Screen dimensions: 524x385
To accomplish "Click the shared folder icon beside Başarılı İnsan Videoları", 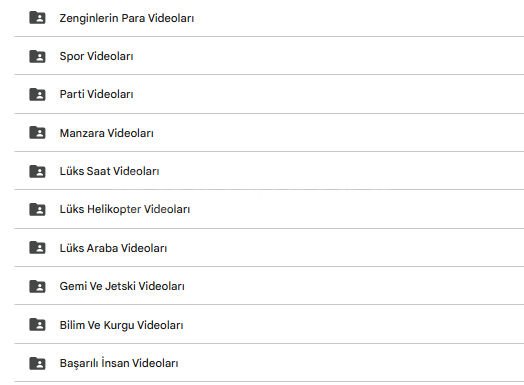I will pyautogui.click(x=37, y=363).
